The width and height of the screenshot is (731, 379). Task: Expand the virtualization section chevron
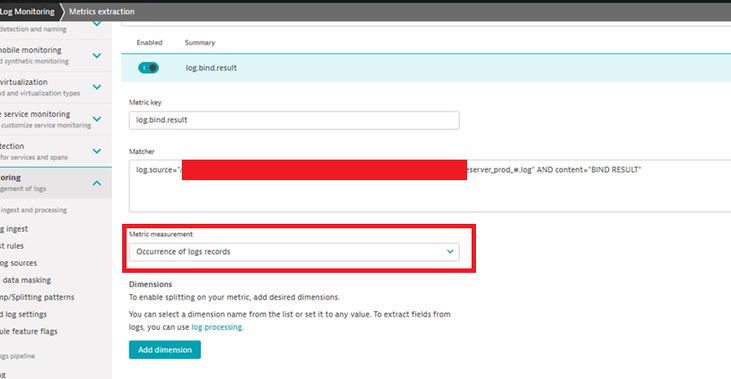(x=97, y=87)
